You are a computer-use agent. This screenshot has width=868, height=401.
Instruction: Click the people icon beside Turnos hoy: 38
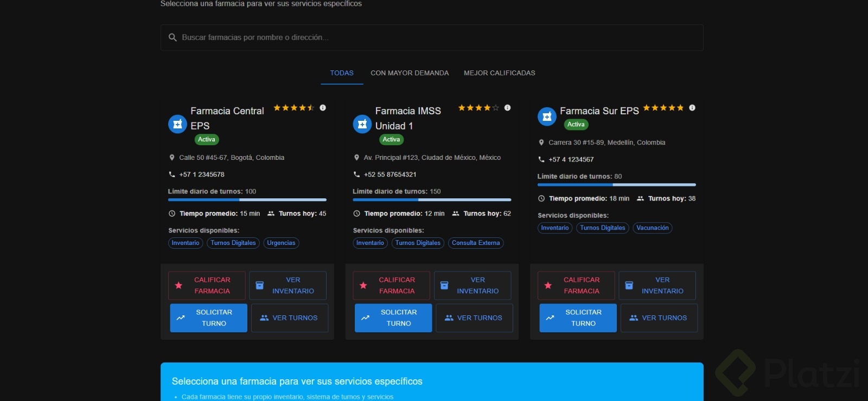[x=640, y=198]
